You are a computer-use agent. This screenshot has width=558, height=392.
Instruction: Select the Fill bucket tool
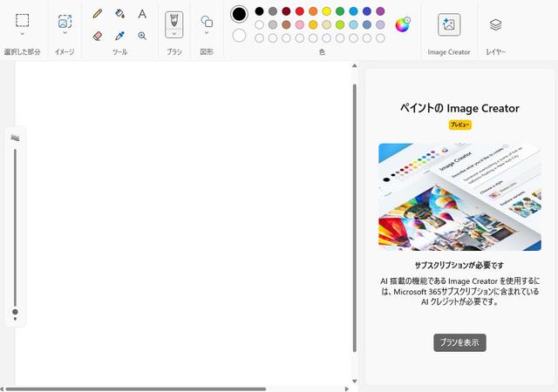click(120, 14)
